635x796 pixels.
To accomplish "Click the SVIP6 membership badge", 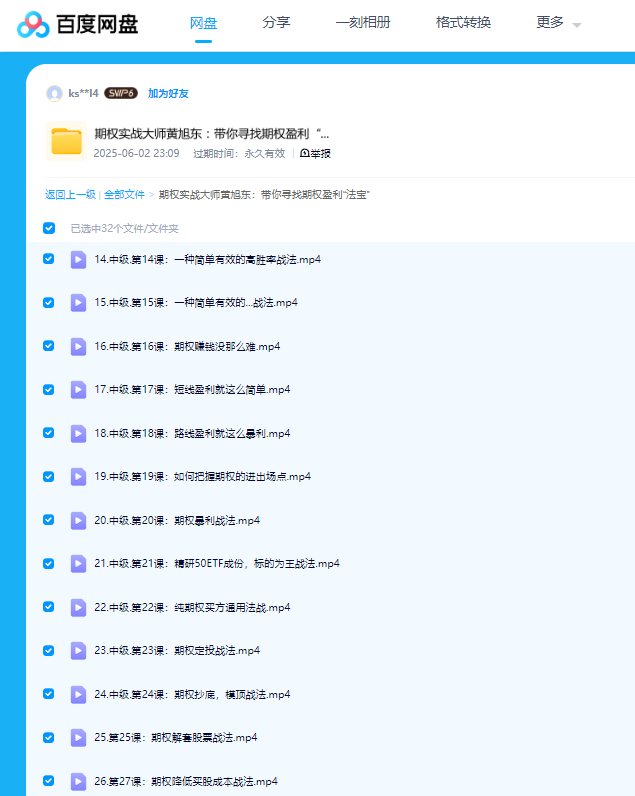I will coord(121,93).
